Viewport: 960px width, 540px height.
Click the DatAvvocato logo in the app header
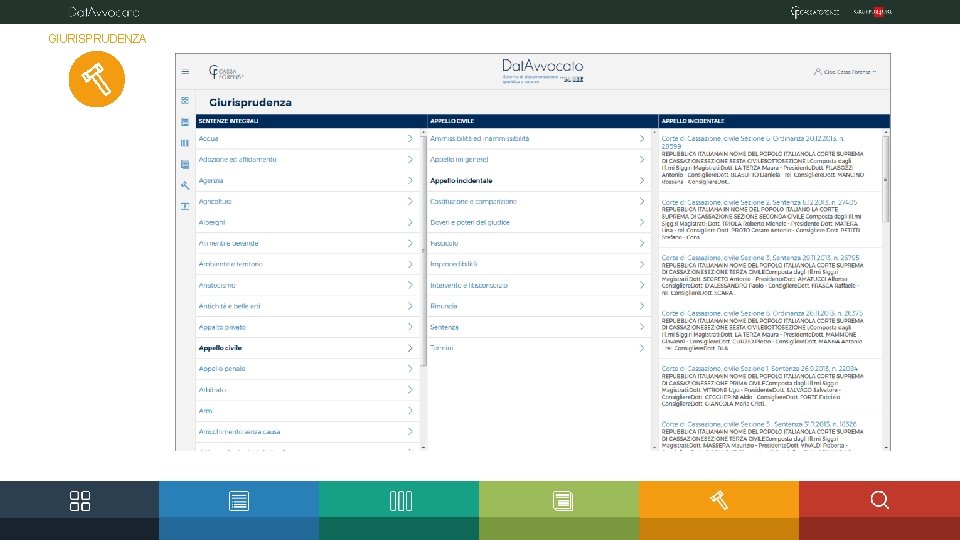click(542, 70)
